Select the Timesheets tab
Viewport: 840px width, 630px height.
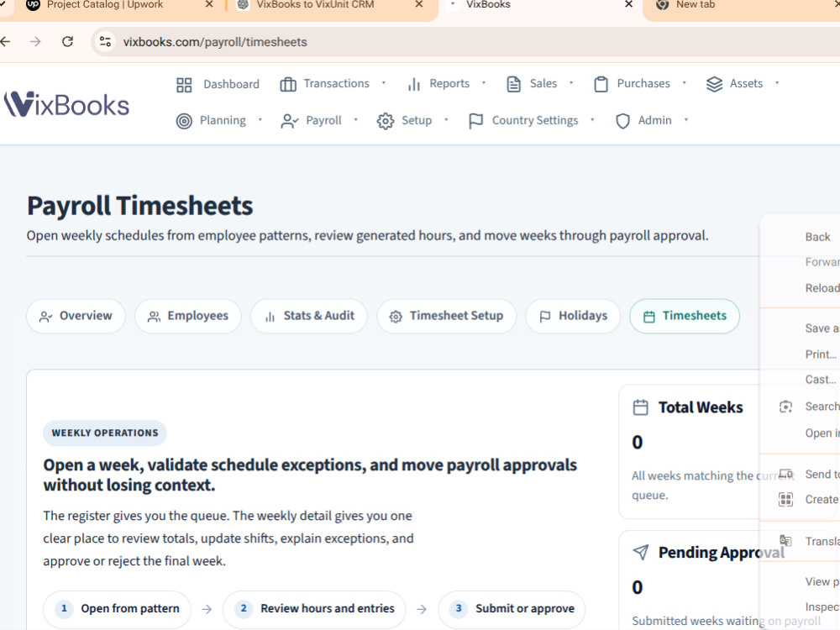pos(685,316)
